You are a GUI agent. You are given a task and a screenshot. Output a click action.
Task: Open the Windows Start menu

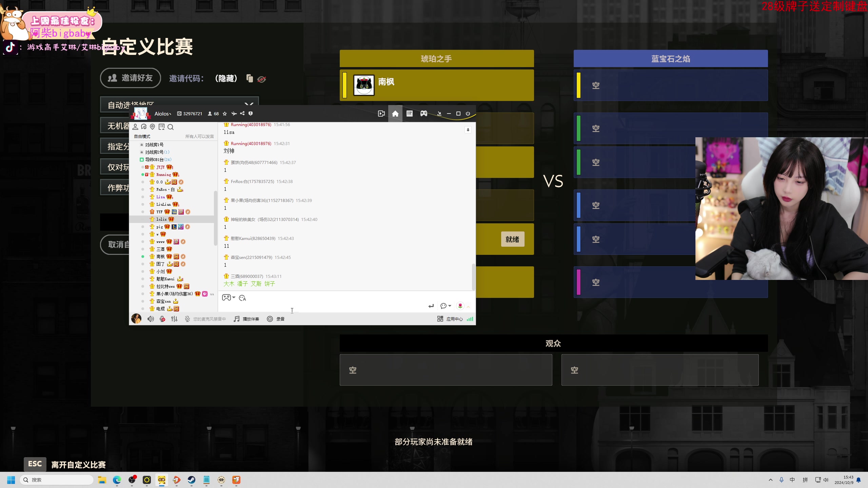tap(11, 480)
